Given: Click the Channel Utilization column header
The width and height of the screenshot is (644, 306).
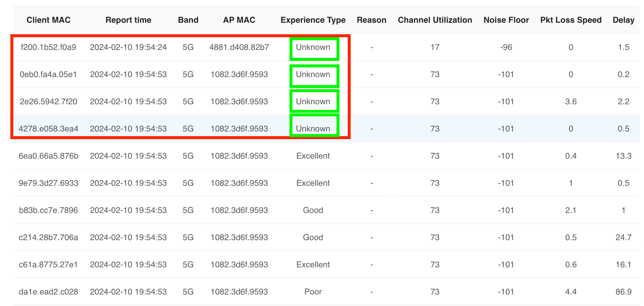Looking at the screenshot, I should (x=435, y=20).
